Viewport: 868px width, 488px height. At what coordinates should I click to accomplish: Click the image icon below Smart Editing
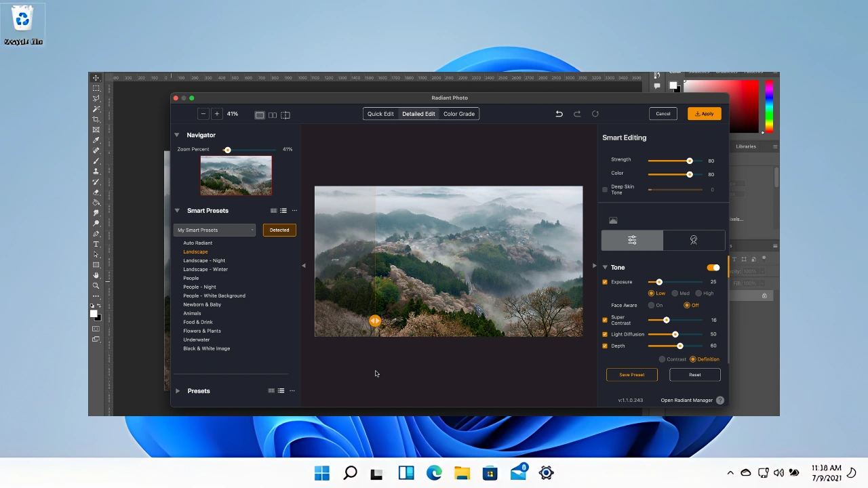click(613, 220)
